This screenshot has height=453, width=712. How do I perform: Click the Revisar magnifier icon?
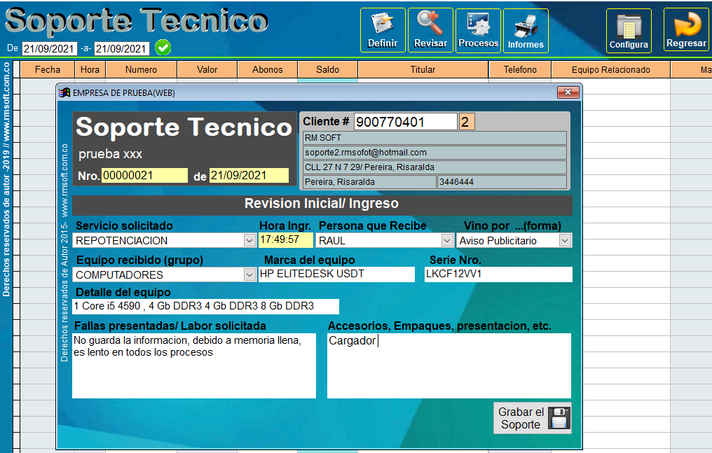[430, 30]
